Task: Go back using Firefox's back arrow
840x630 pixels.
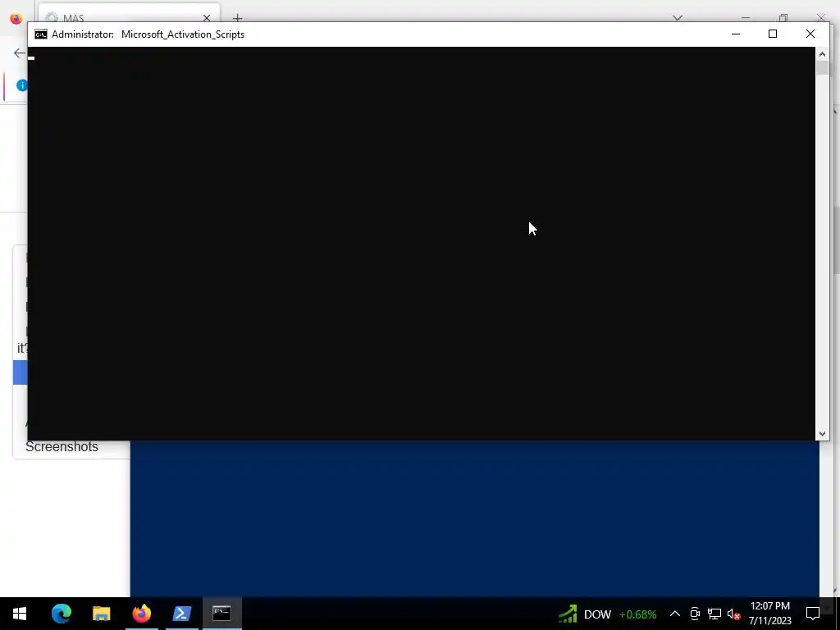Action: (x=20, y=52)
